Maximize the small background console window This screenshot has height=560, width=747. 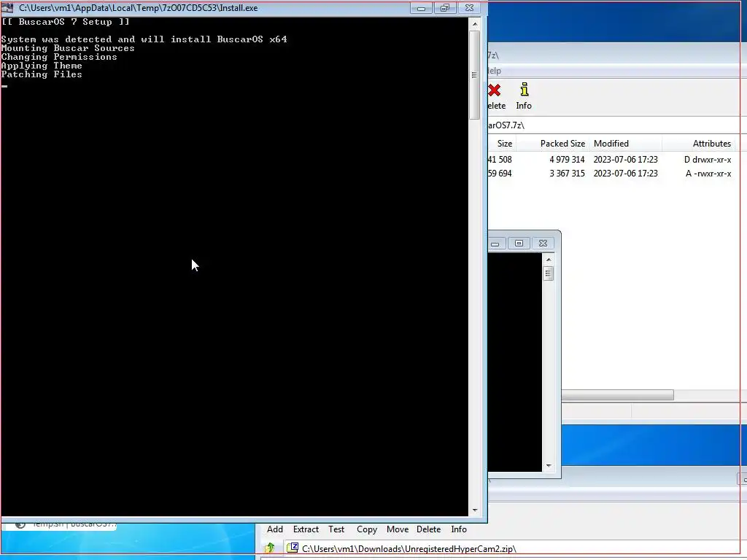(x=519, y=244)
